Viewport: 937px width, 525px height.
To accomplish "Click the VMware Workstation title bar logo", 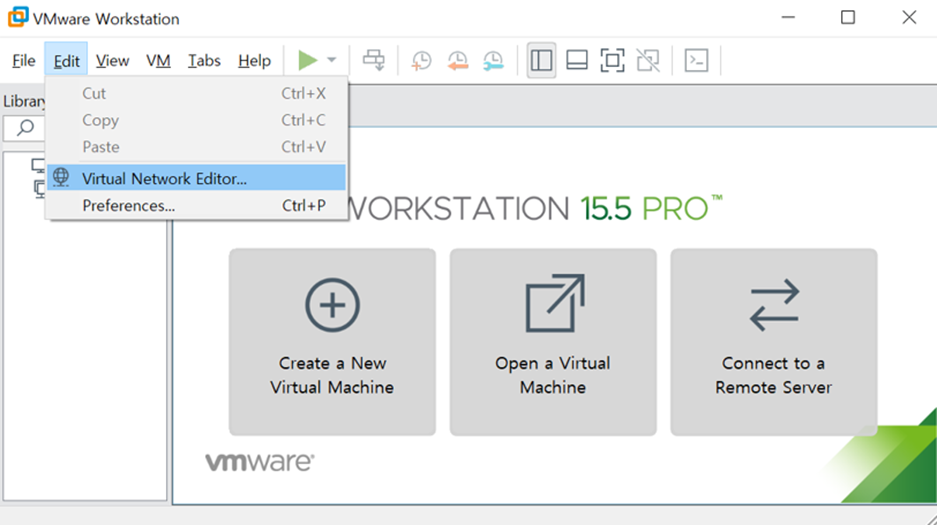I will [18, 17].
